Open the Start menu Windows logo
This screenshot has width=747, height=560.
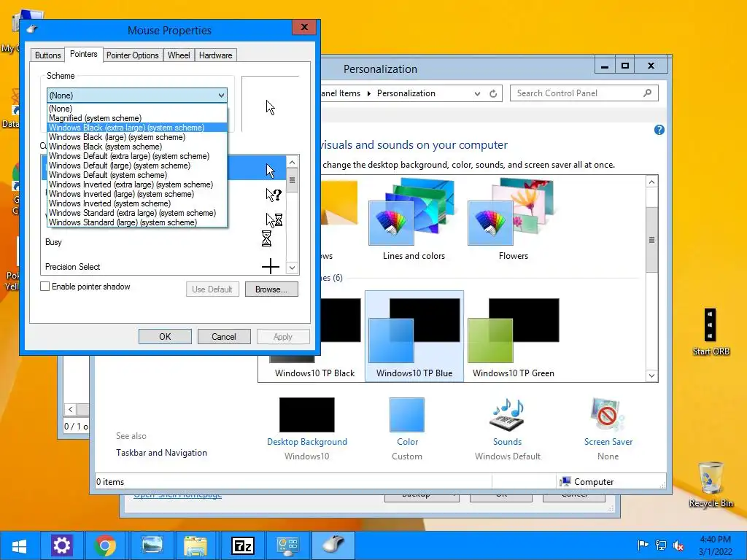click(19, 545)
